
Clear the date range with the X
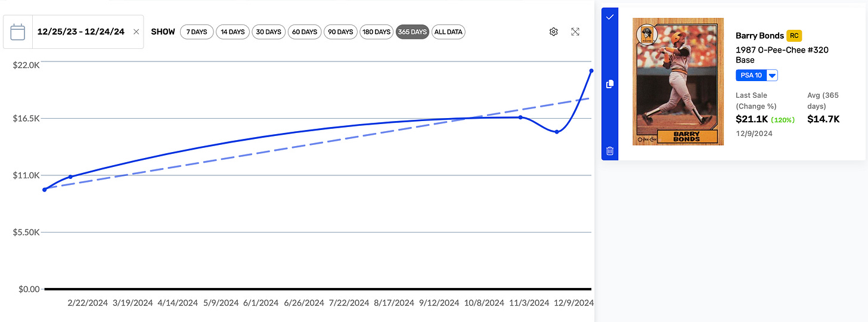pyautogui.click(x=136, y=32)
